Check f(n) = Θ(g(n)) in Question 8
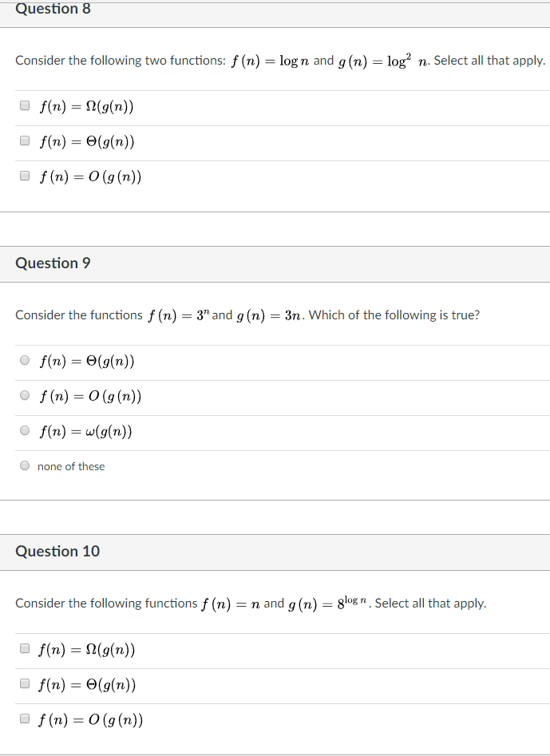The width and height of the screenshot is (550, 756). (x=24, y=141)
